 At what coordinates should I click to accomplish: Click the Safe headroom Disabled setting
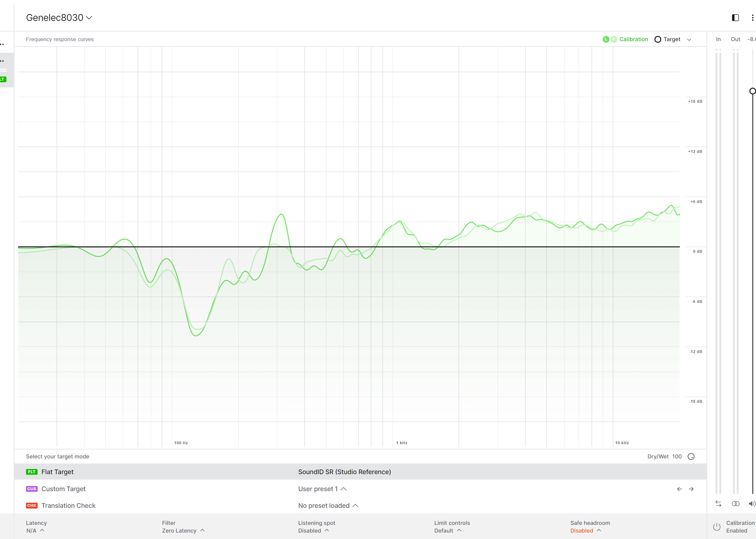point(585,530)
